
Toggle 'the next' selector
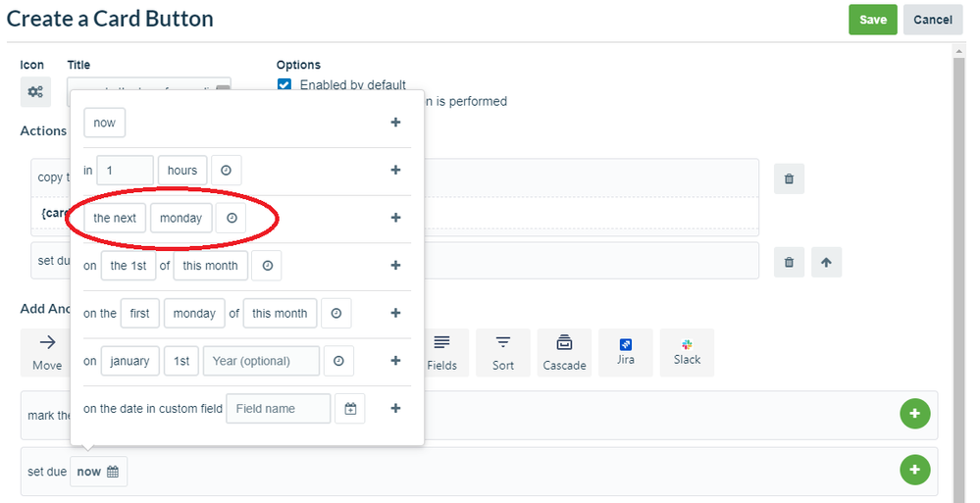click(115, 218)
